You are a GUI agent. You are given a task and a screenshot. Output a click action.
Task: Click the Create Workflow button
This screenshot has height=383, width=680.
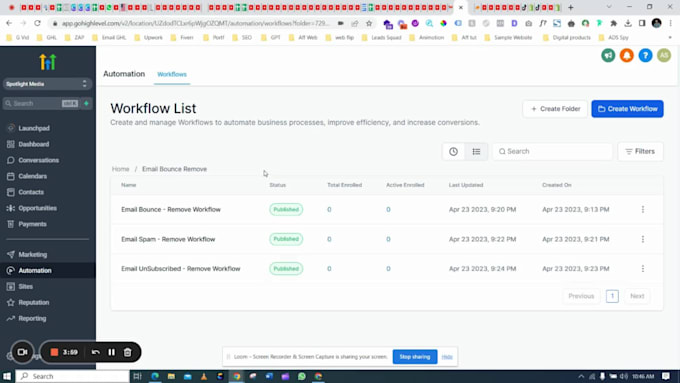[x=627, y=109]
